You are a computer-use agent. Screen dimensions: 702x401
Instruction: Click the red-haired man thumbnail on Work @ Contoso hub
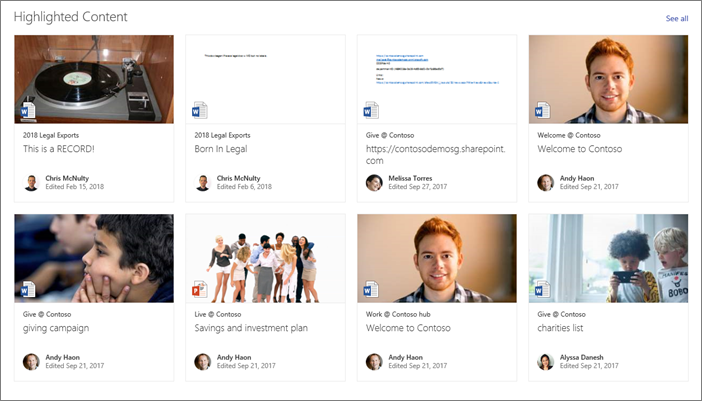437,258
